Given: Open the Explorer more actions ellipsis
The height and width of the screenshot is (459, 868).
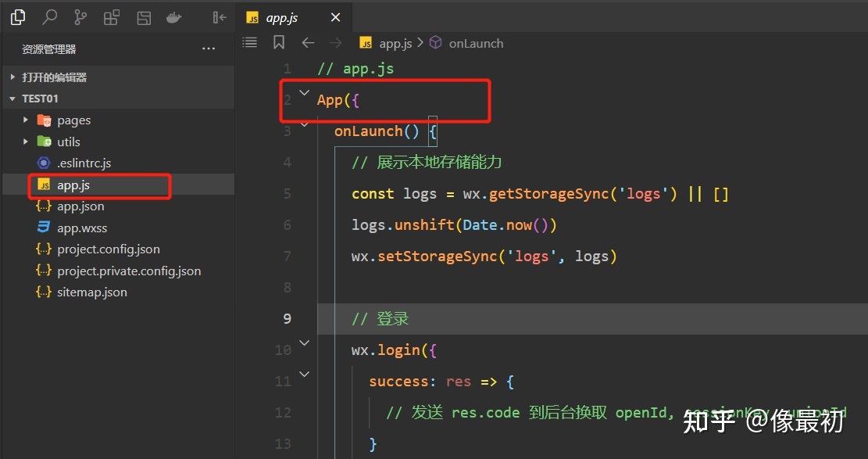Looking at the screenshot, I should 209,49.
